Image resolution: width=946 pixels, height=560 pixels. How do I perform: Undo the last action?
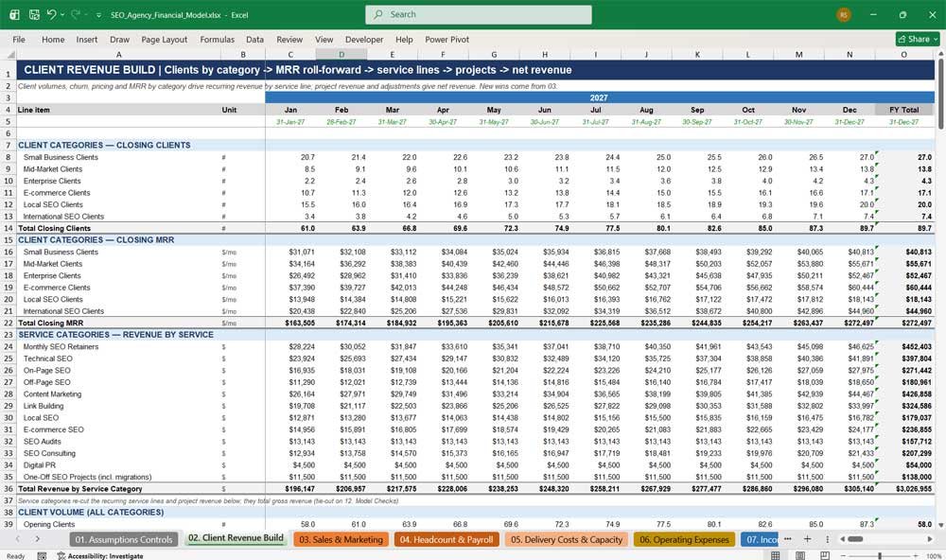point(52,14)
